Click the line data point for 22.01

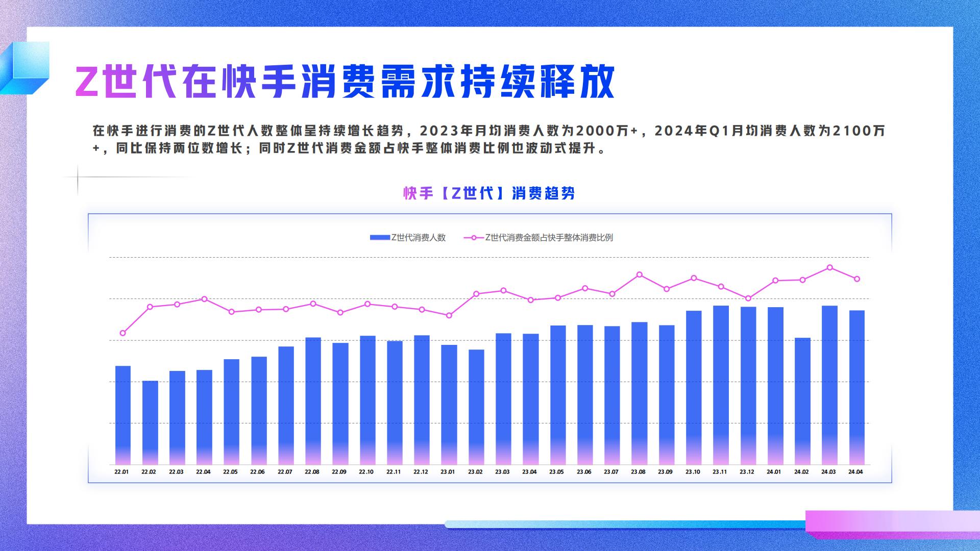tap(123, 333)
